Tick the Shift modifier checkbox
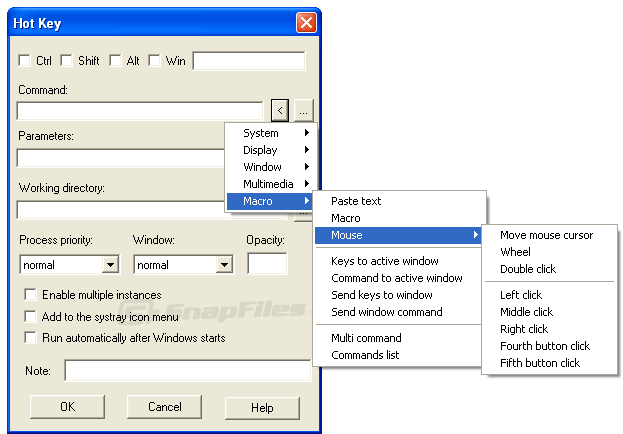 click(x=67, y=61)
